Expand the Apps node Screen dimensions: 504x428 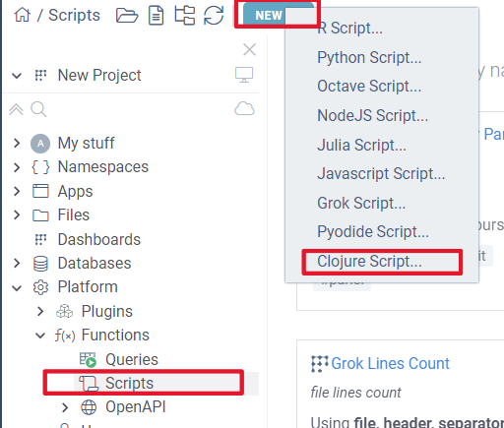pos(17,191)
